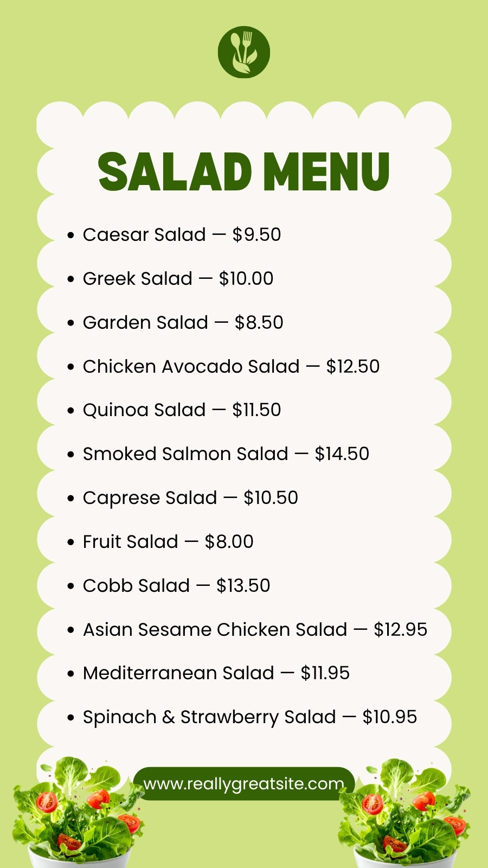
Task: Click the fork and spoon logo icon
Action: [x=244, y=52]
